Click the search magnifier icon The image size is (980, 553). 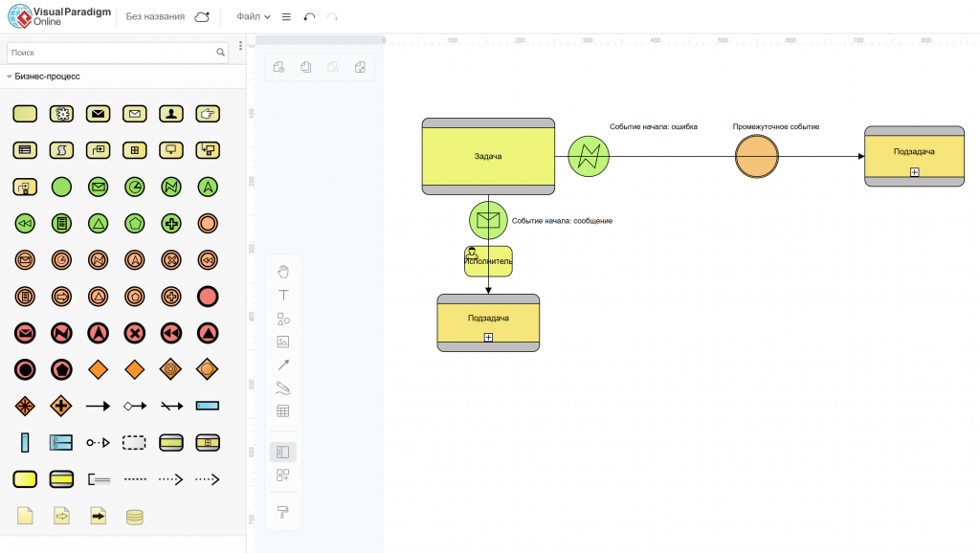221,53
